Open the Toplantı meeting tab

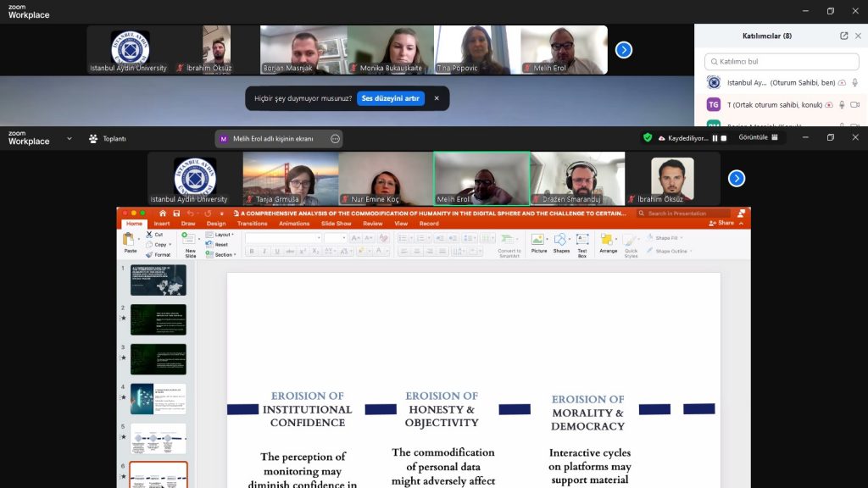click(108, 139)
